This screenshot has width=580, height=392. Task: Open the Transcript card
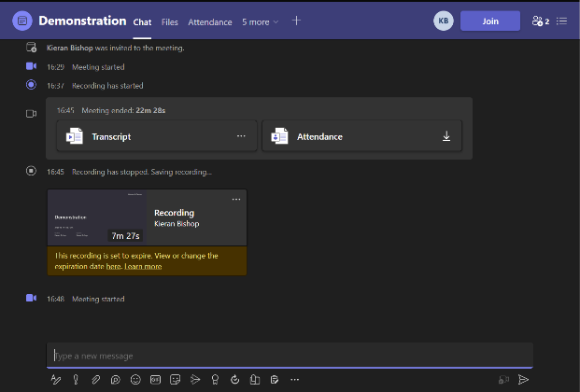pyautogui.click(x=157, y=135)
